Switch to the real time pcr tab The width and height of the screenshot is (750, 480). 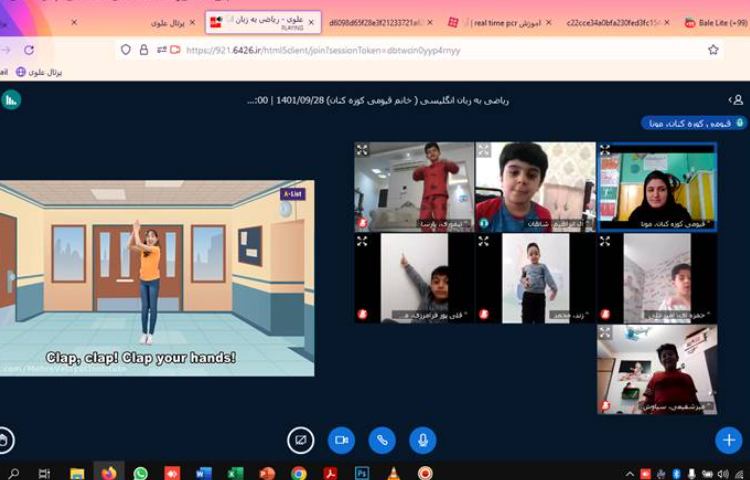pos(497,22)
